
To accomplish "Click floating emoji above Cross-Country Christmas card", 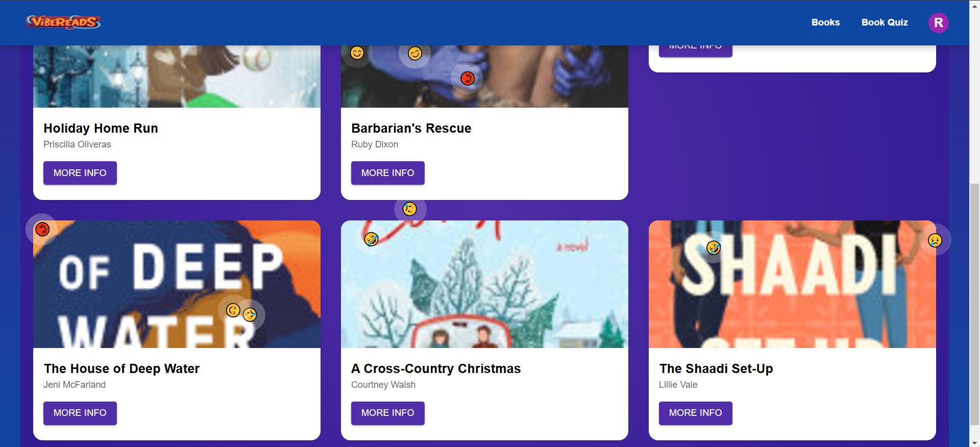I will click(409, 209).
